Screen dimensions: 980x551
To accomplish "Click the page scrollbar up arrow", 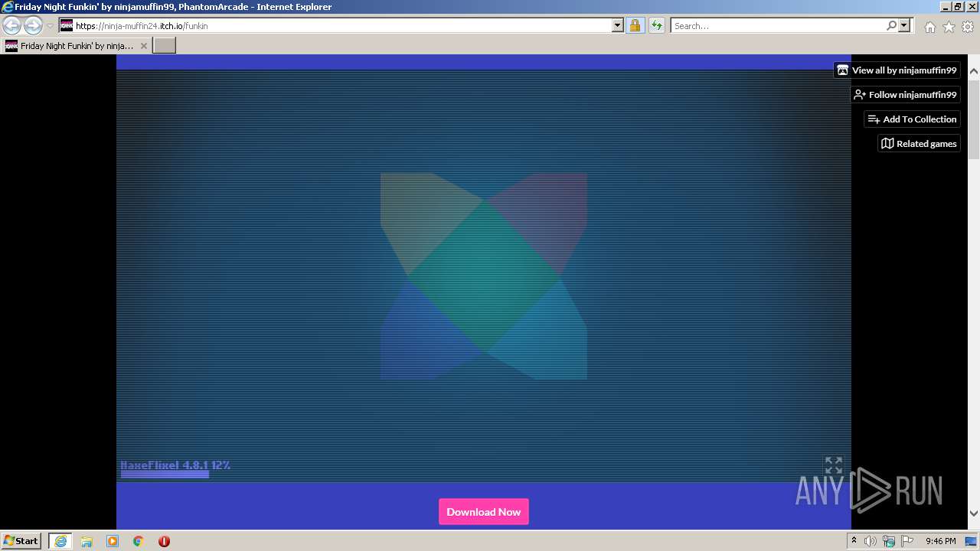I will (x=974, y=72).
